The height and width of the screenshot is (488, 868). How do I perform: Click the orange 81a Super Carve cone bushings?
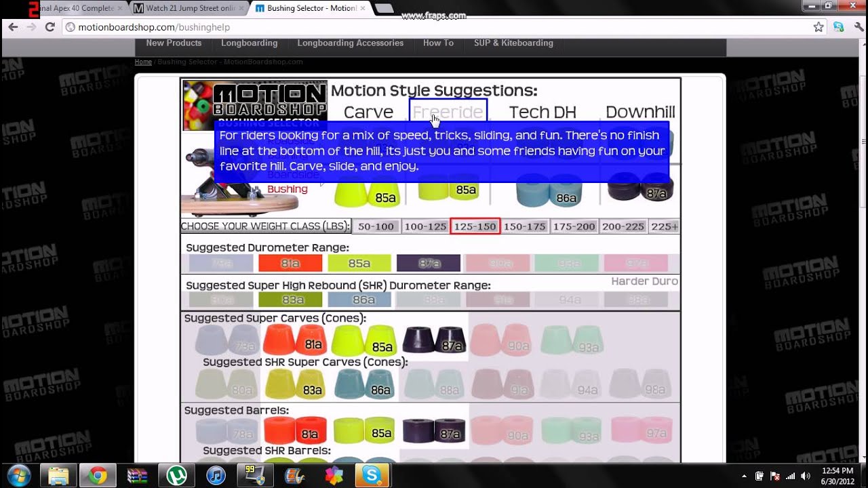pyautogui.click(x=295, y=340)
